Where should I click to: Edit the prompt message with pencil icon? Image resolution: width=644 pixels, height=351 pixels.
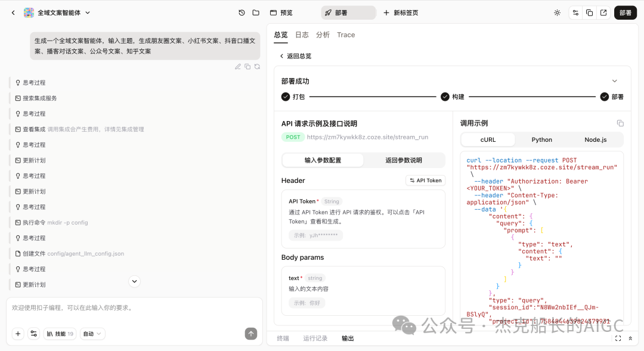pyautogui.click(x=238, y=67)
